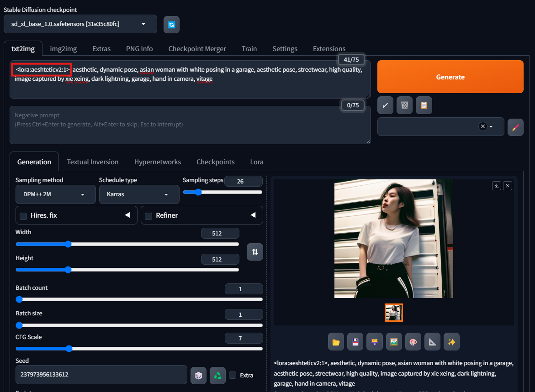
Task: Adjust the CFG Scale slider
Action: [x=139, y=348]
